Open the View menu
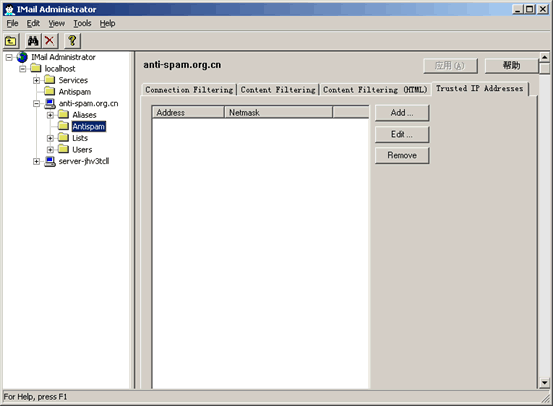The image size is (554, 407). [x=57, y=23]
